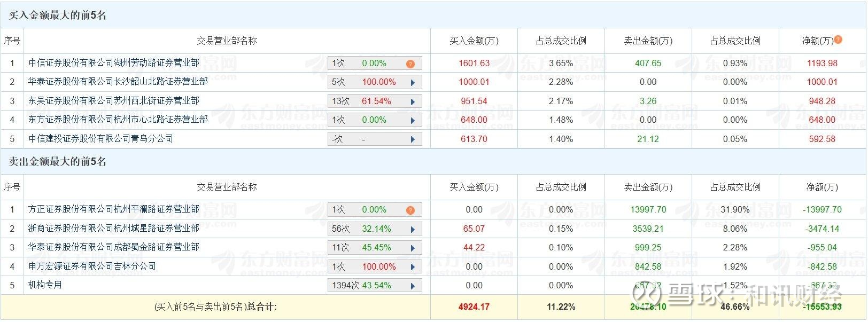Click 申万宏源证券有限公司吉林分公司 link
The width and height of the screenshot is (868, 322).
(92, 266)
